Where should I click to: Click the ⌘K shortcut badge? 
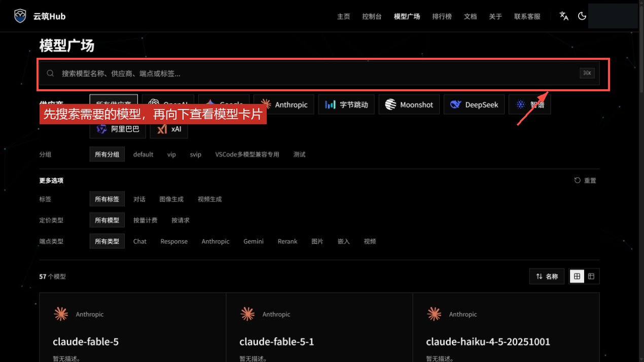tap(587, 74)
